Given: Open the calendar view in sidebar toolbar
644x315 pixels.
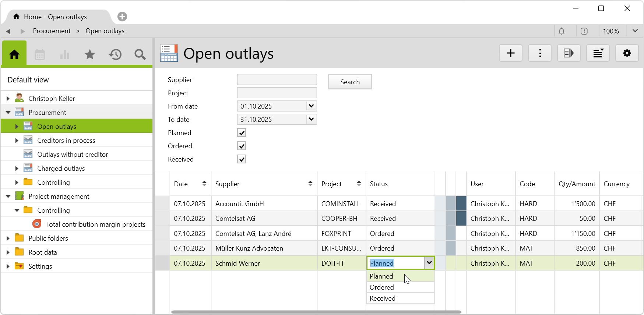Looking at the screenshot, I should [40, 55].
